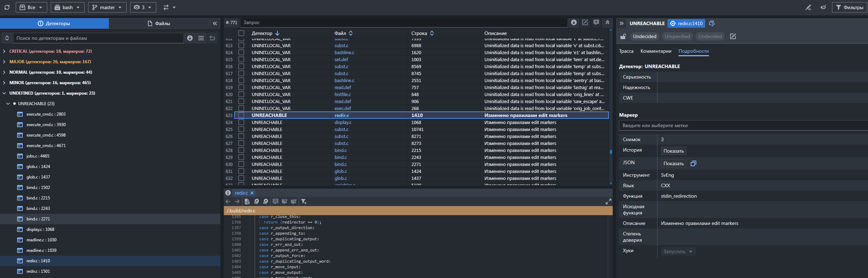Toggle the select-all checkbox in table header
This screenshot has width=868, height=278.
[241, 33]
